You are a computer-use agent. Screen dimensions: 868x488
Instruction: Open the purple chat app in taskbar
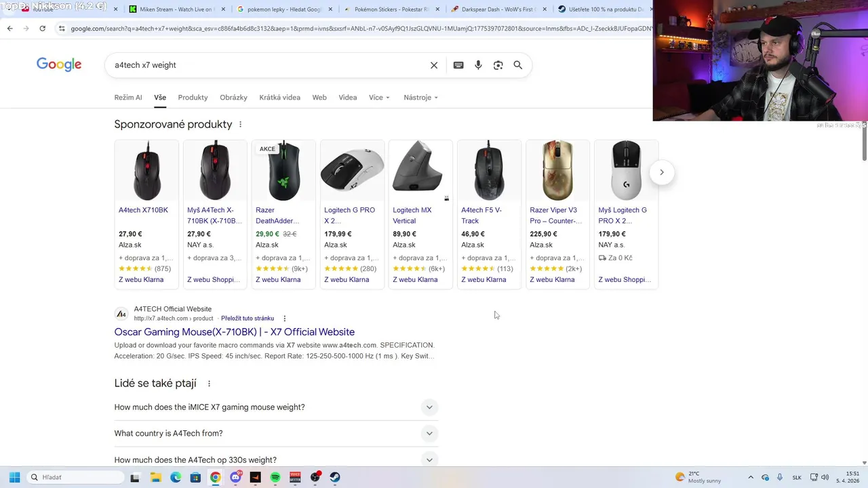point(235,477)
